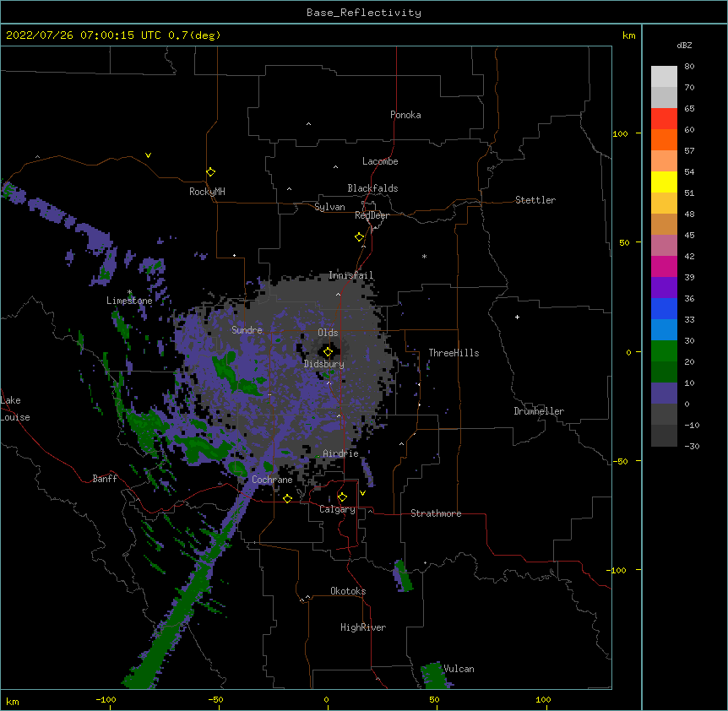
Task: Click the Olds town label
Action: point(328,333)
